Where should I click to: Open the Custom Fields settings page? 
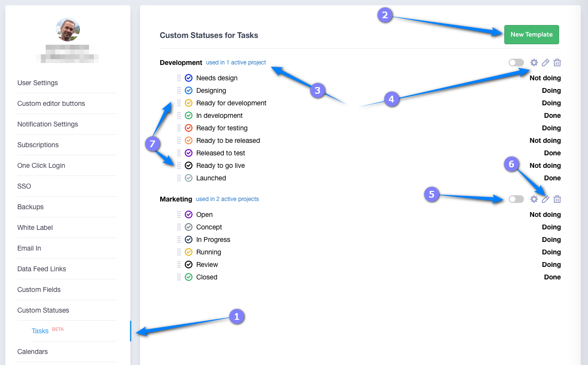click(39, 289)
